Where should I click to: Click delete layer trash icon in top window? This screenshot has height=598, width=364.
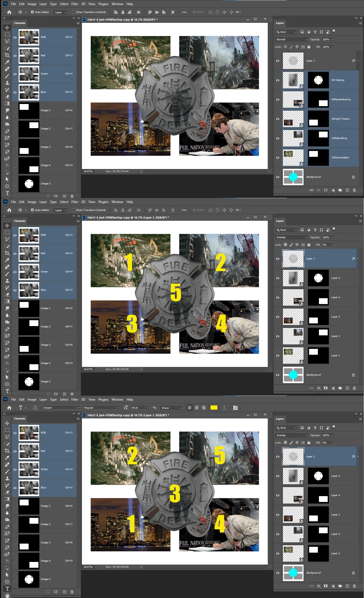click(354, 190)
